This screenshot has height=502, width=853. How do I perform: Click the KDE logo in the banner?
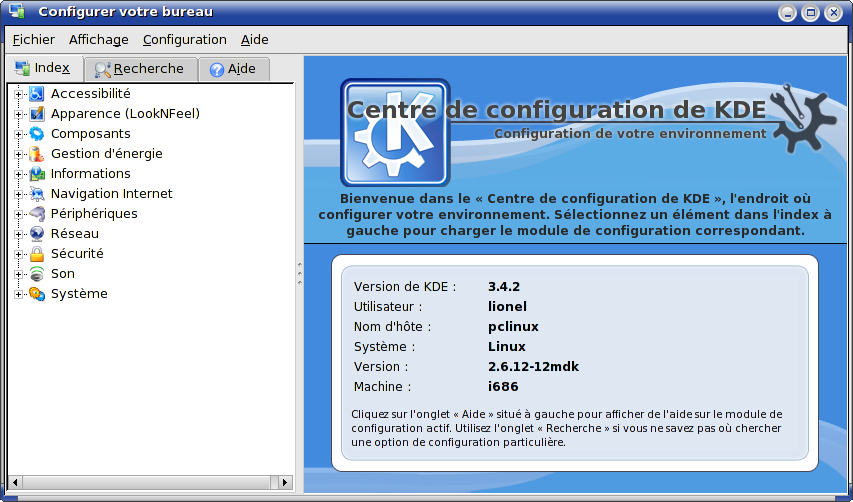395,133
